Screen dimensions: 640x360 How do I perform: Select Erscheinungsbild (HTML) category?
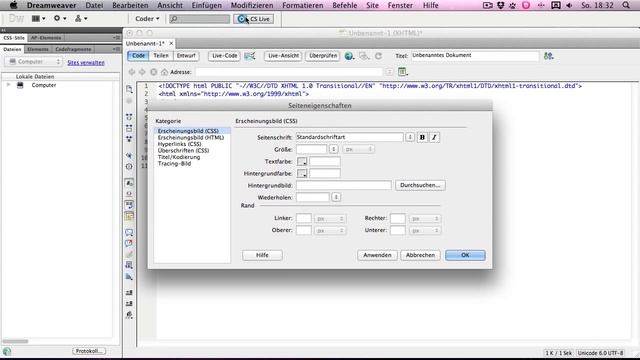point(191,138)
